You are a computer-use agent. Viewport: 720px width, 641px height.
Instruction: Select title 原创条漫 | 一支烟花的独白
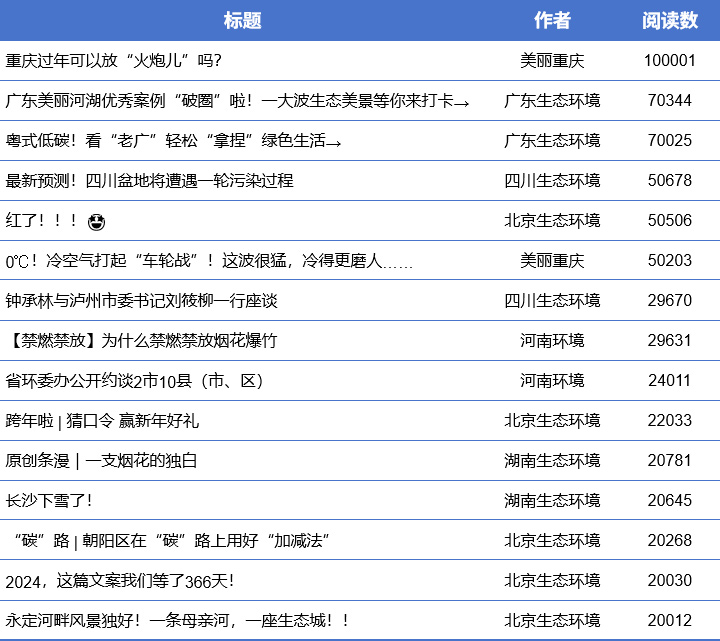(101, 461)
